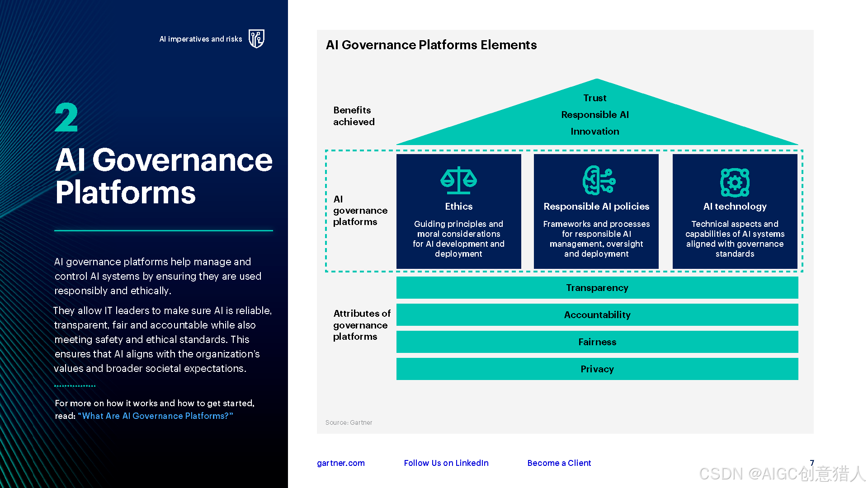Click the Responsible AI policies card heading
The image size is (868, 488).
pyautogui.click(x=596, y=206)
